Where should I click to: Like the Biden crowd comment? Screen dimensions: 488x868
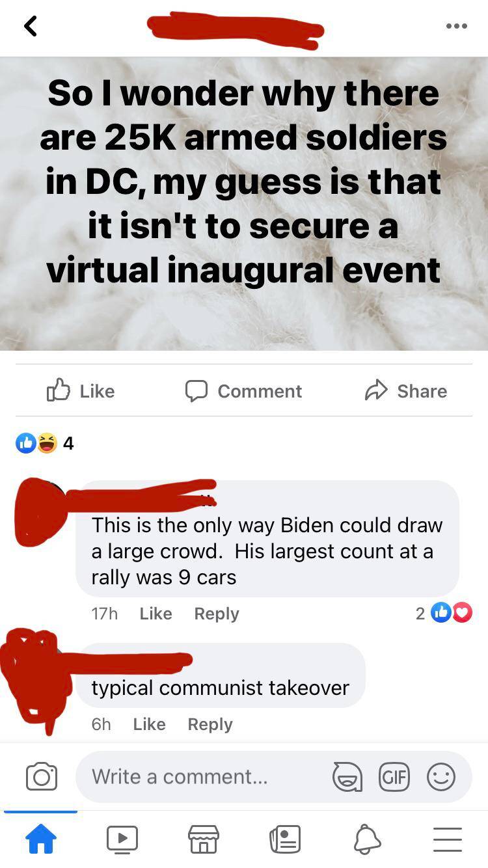tap(156, 614)
